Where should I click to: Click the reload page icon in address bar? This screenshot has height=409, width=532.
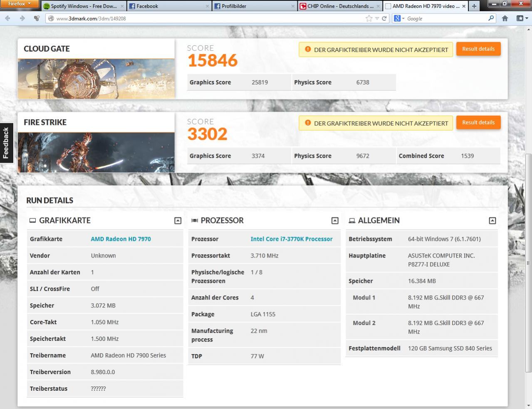[x=384, y=18]
